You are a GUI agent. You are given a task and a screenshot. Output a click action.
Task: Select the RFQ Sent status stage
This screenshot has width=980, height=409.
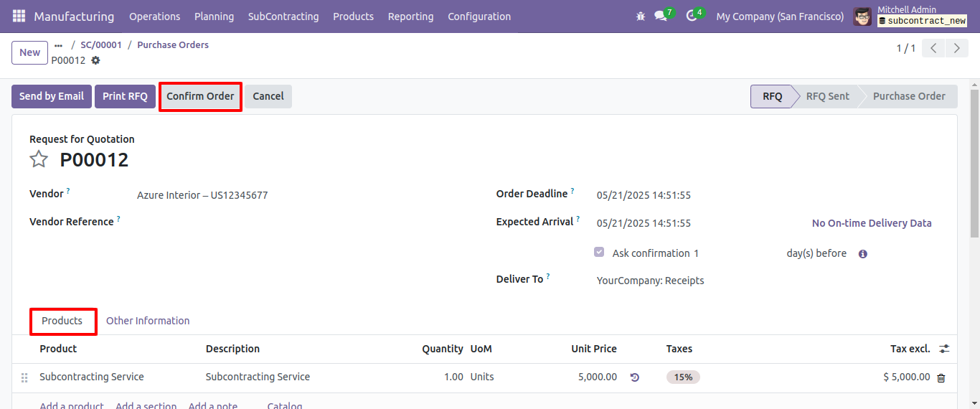(x=827, y=96)
